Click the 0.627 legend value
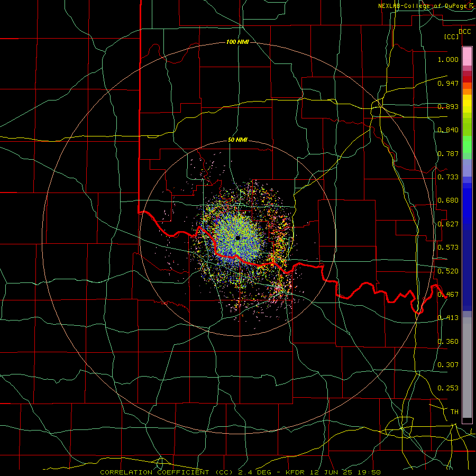This screenshot has width=476, height=476. point(448,224)
